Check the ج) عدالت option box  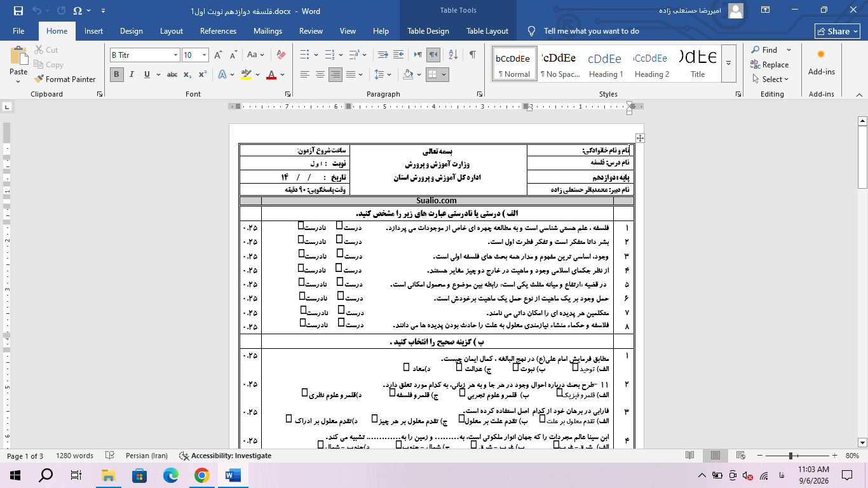pos(459,367)
